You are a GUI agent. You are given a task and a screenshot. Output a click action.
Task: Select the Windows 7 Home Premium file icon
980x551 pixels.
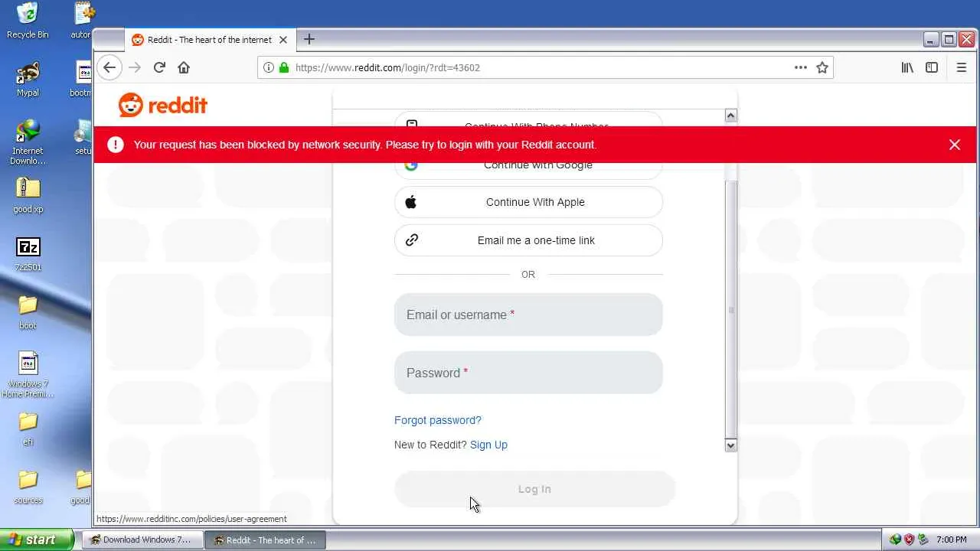click(x=28, y=375)
